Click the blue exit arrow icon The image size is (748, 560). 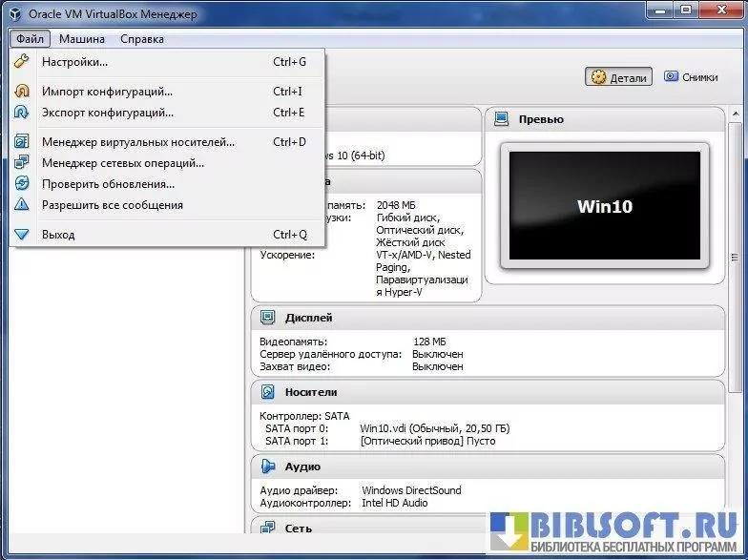point(22,235)
